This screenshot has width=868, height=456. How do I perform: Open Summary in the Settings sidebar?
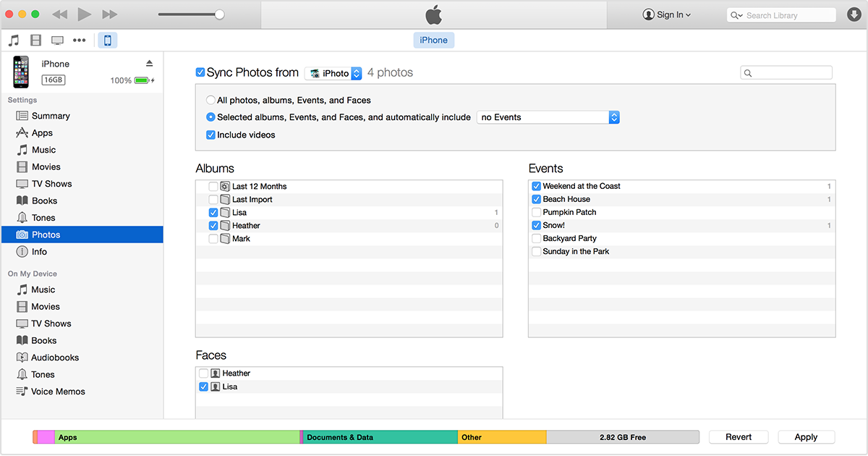[51, 116]
